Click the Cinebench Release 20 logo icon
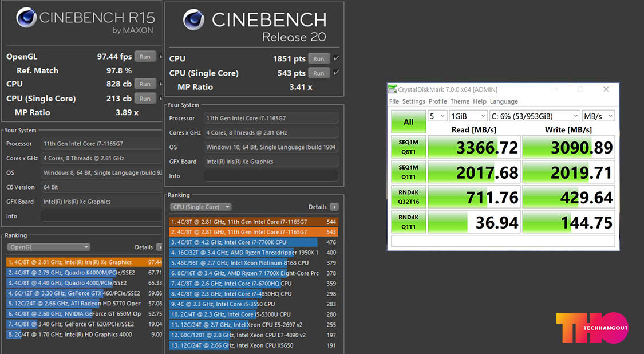Screen dimensions: 644x354 click(194, 20)
